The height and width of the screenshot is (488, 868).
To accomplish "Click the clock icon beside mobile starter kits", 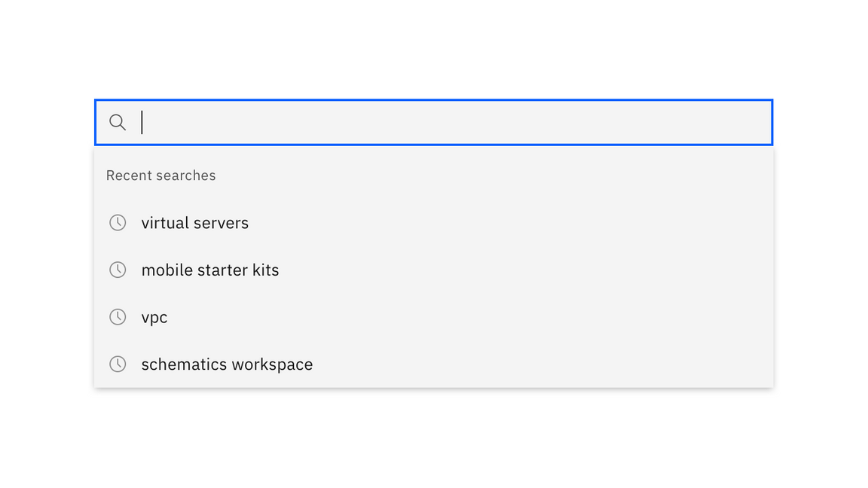I will click(118, 270).
